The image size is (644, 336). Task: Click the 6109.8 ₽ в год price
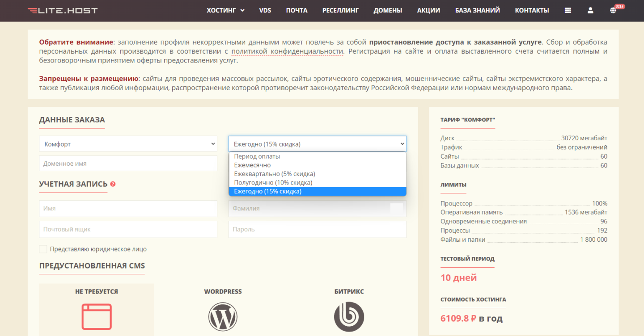pyautogui.click(x=471, y=319)
